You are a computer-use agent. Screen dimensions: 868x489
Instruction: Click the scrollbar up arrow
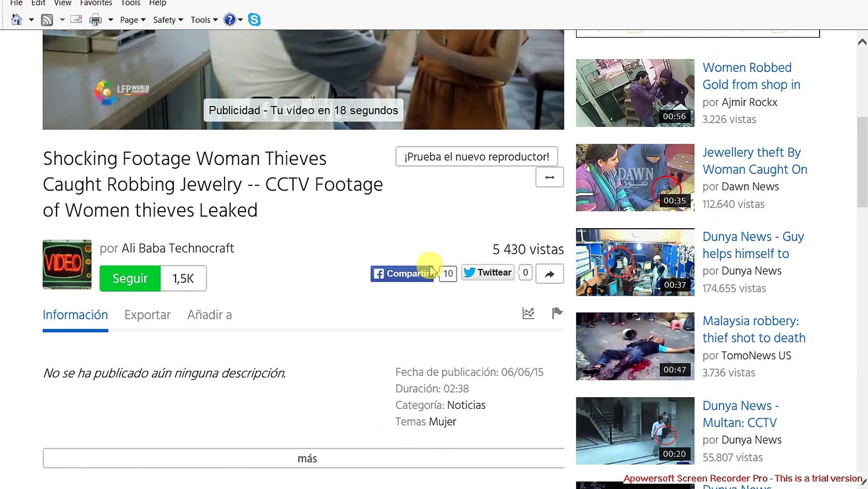861,41
